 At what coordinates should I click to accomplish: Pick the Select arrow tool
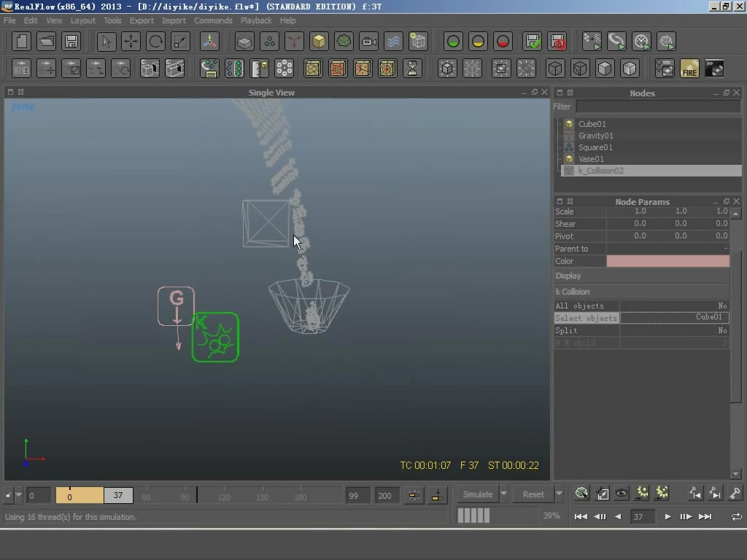coord(107,42)
